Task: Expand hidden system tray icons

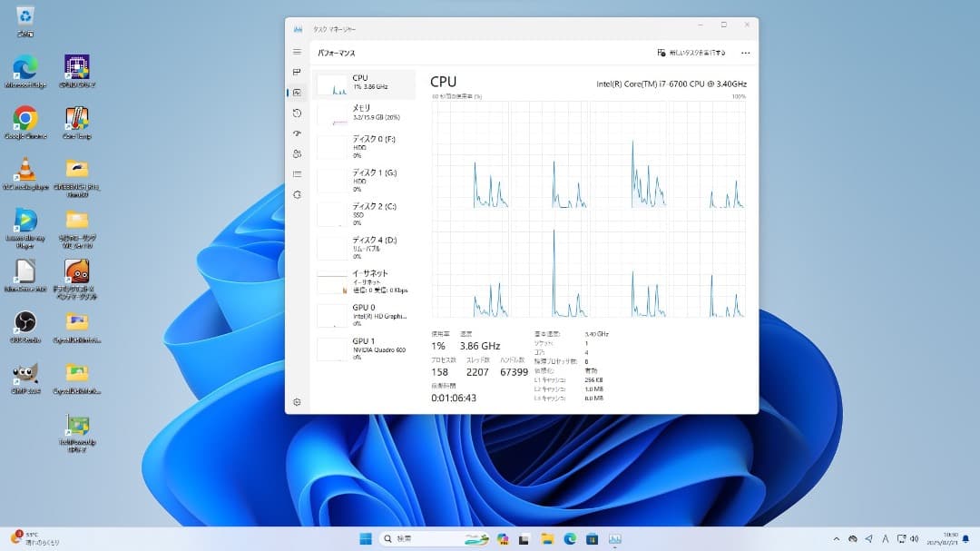Action: pos(837,537)
